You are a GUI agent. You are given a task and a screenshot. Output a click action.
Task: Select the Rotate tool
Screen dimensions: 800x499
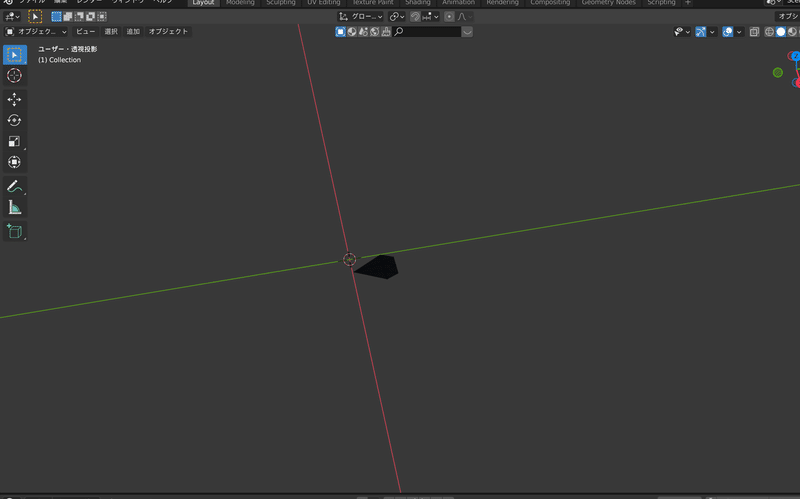tap(14, 120)
